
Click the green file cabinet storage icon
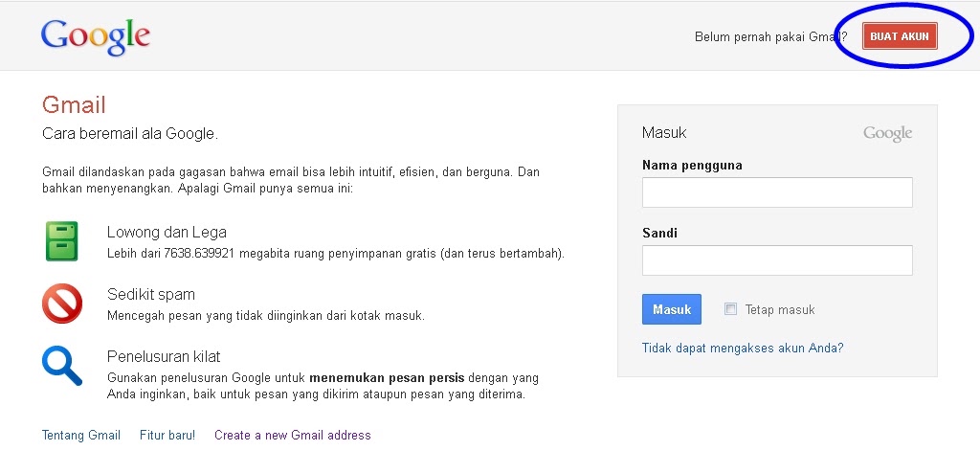click(x=62, y=241)
